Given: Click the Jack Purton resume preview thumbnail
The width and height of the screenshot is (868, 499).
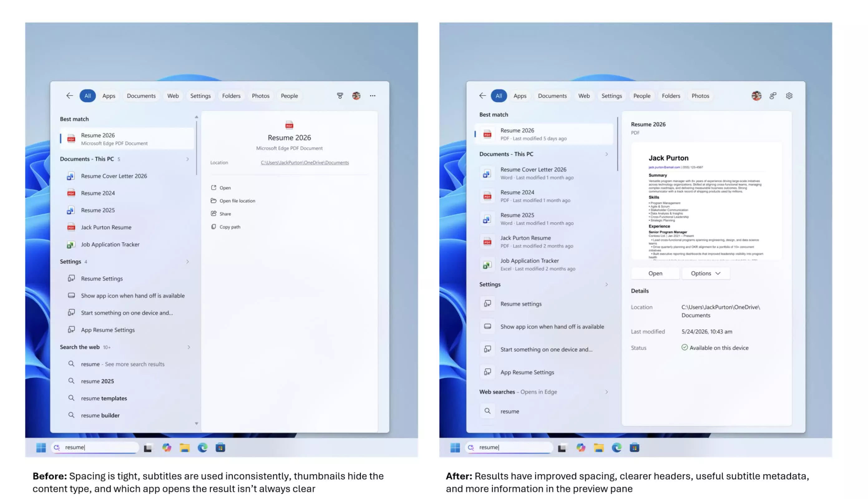Looking at the screenshot, I should pyautogui.click(x=706, y=201).
